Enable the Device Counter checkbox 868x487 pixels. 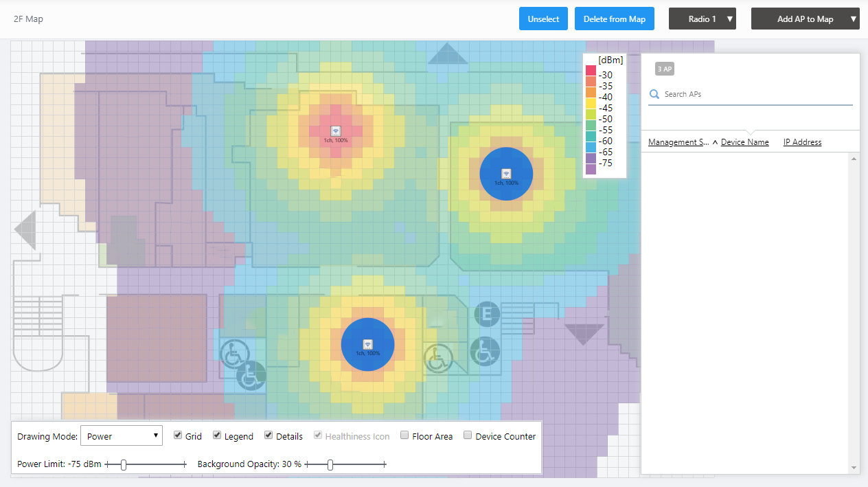pos(468,435)
